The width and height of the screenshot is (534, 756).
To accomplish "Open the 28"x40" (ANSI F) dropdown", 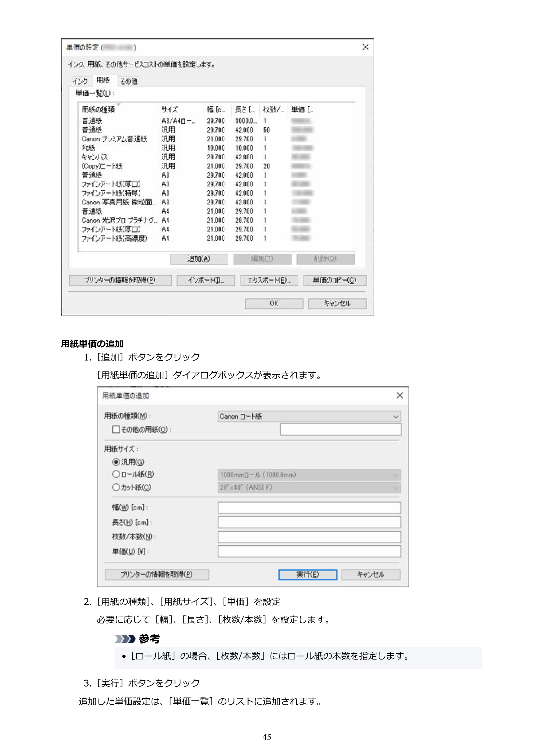I will pyautogui.click(x=309, y=487).
